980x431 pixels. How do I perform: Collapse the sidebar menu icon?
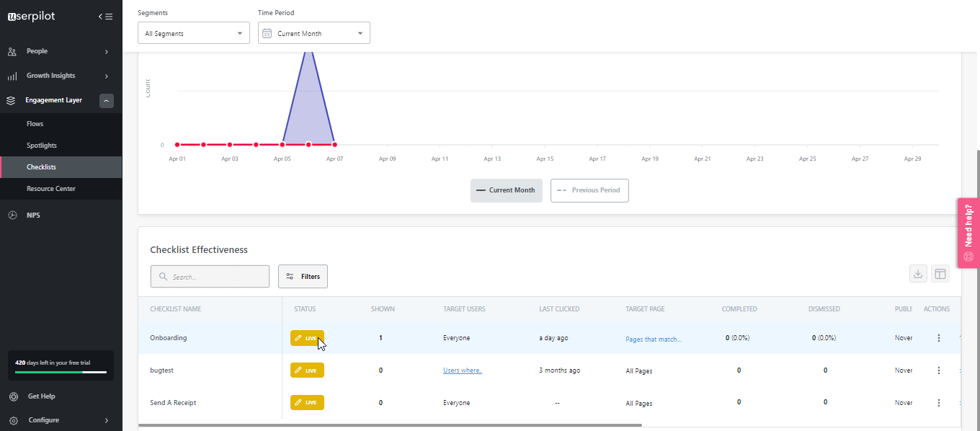(x=105, y=17)
